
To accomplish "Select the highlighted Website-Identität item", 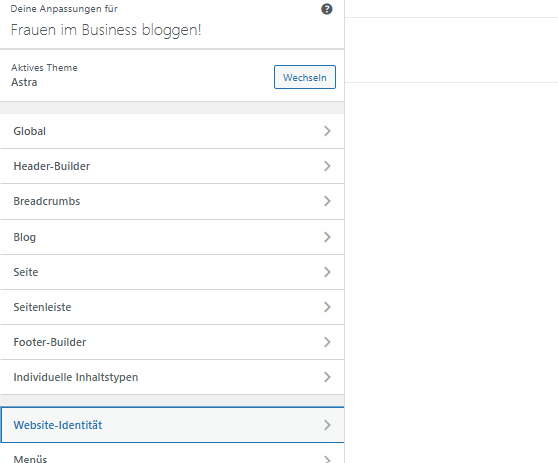I will [172, 425].
